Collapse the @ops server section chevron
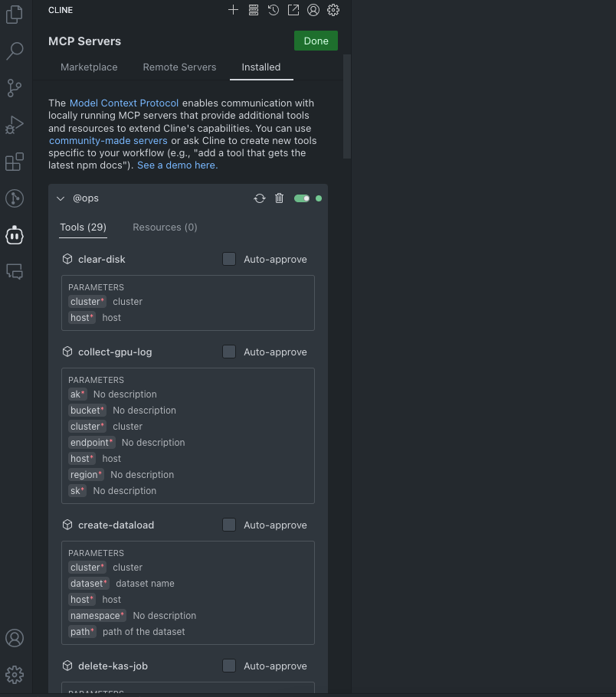This screenshot has width=616, height=697. tap(61, 198)
